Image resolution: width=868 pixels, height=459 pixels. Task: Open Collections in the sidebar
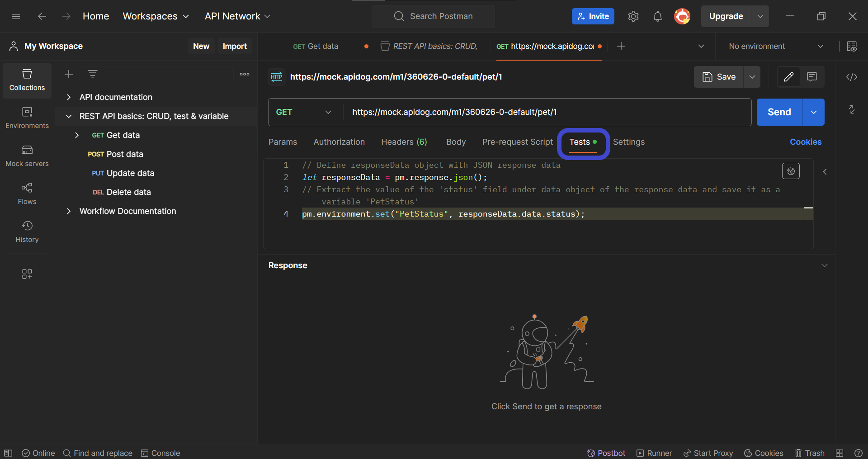click(27, 80)
